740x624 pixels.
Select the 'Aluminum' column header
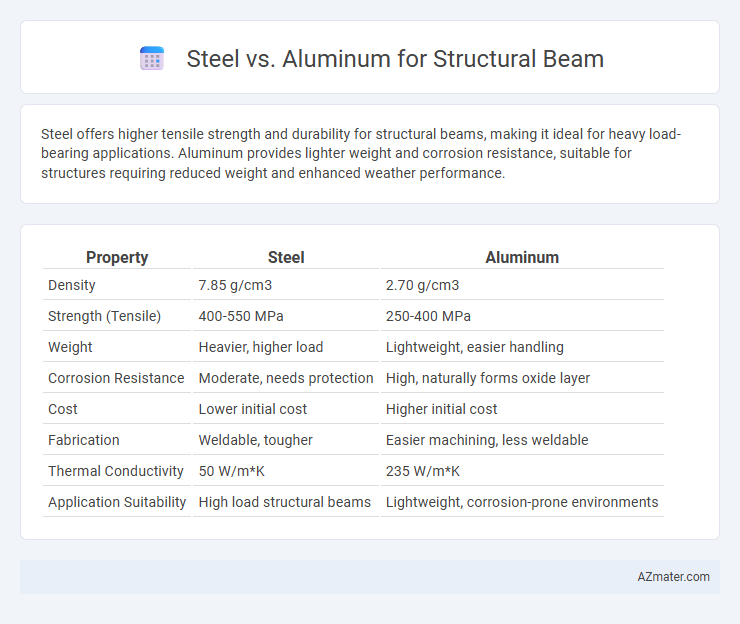pyautogui.click(x=522, y=257)
